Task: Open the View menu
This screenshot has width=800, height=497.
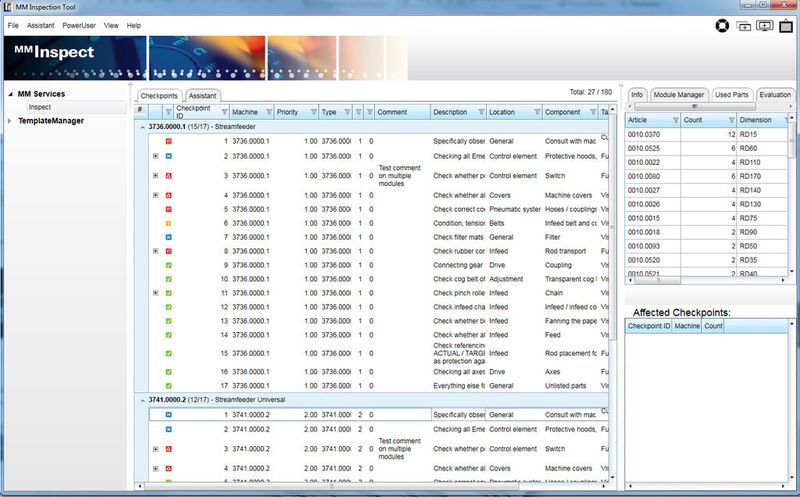Action: click(111, 26)
